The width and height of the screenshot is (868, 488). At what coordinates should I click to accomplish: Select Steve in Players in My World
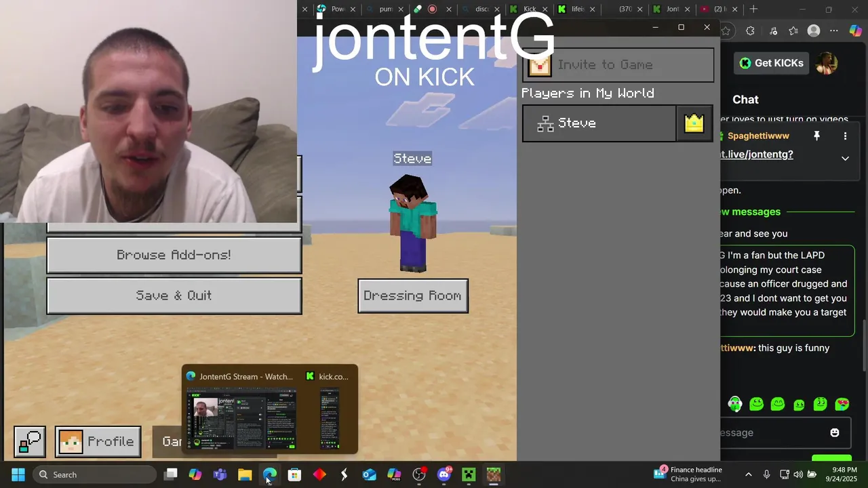599,123
